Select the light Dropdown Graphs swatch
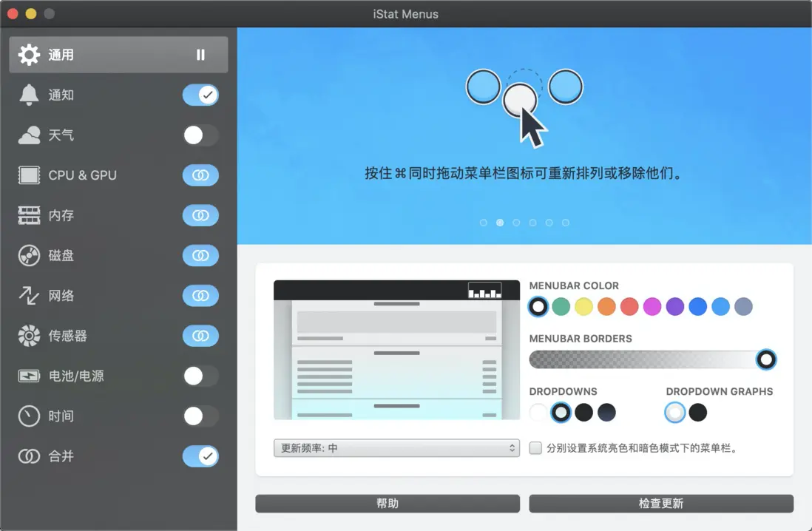The height and width of the screenshot is (531, 812). (x=674, y=413)
